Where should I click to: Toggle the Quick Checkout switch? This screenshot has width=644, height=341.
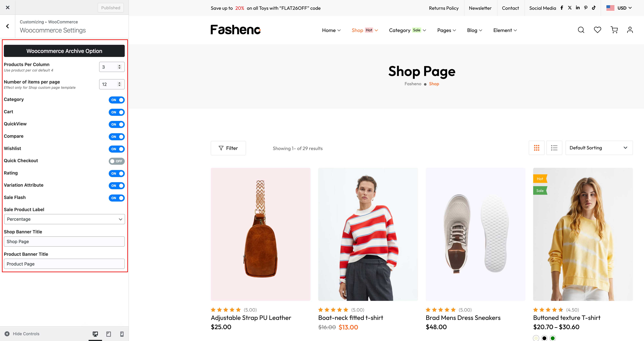tap(116, 161)
